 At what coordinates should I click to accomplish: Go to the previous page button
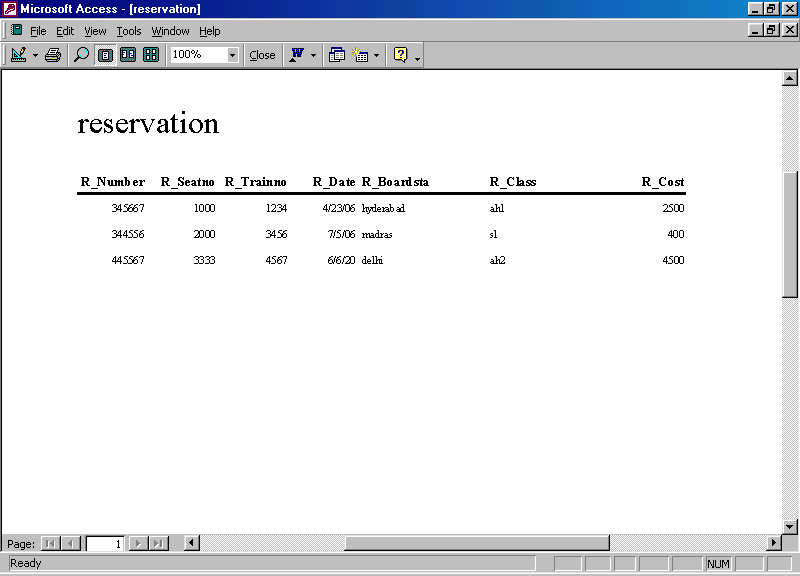70,544
